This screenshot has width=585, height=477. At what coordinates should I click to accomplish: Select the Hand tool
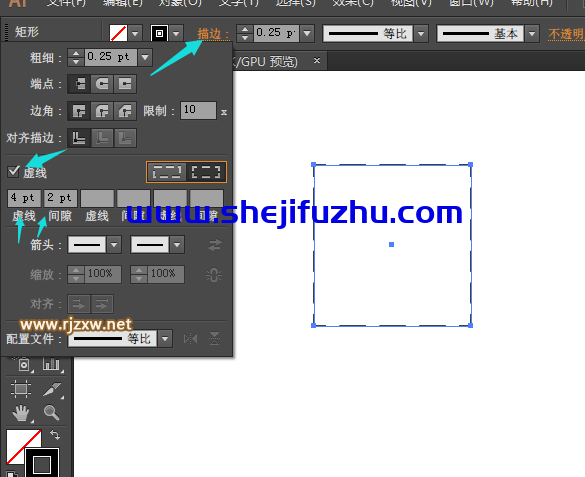[21, 412]
